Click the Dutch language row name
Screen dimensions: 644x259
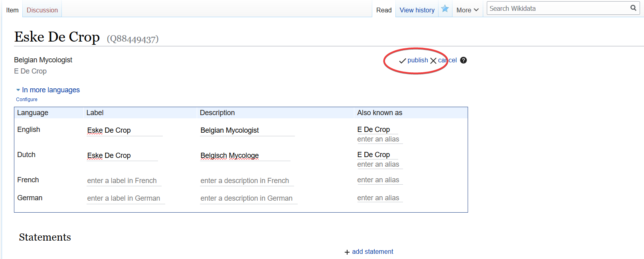[26, 155]
